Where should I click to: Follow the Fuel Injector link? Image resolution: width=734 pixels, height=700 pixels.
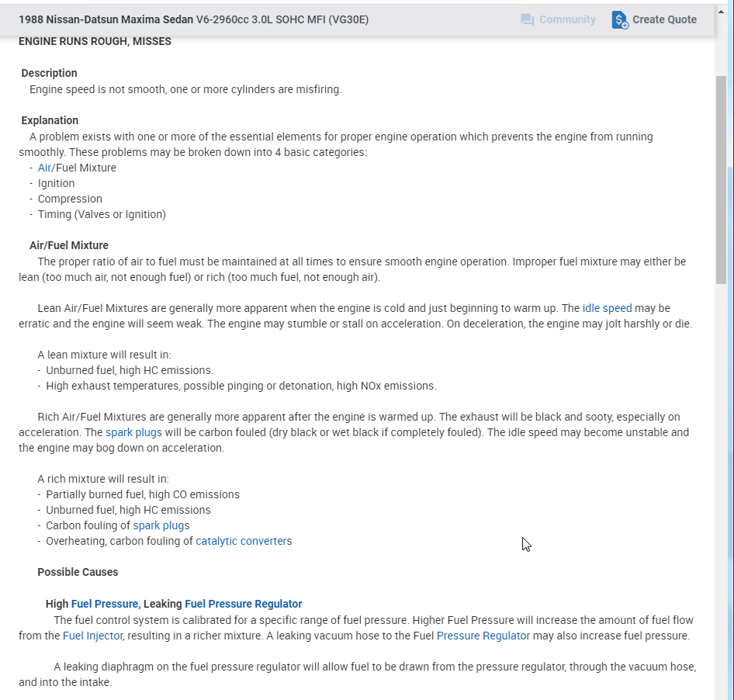click(92, 636)
